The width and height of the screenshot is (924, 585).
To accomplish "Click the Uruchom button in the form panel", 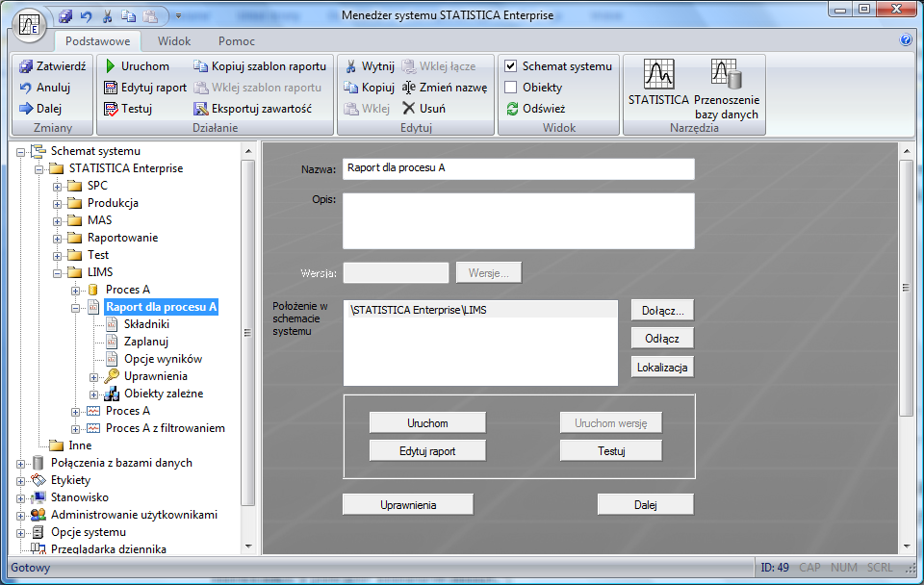I will click(x=427, y=423).
